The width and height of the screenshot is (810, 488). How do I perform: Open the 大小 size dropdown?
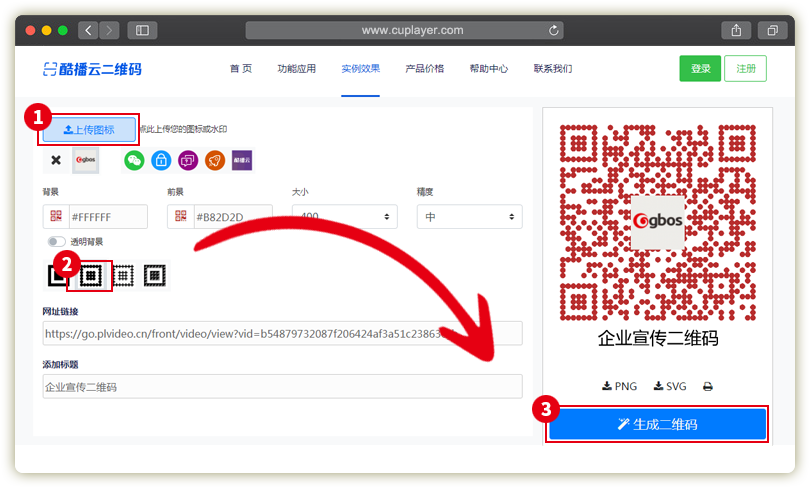[x=344, y=217]
